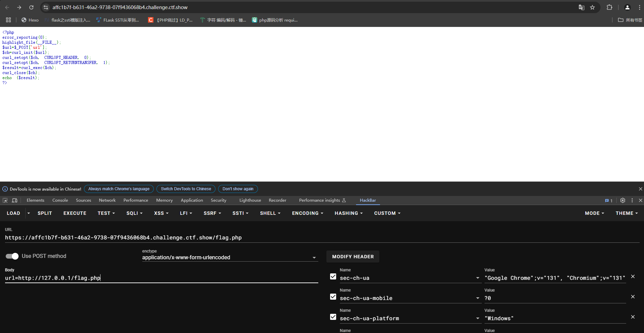Open the Chrome extensions puzzle icon

(609, 7)
